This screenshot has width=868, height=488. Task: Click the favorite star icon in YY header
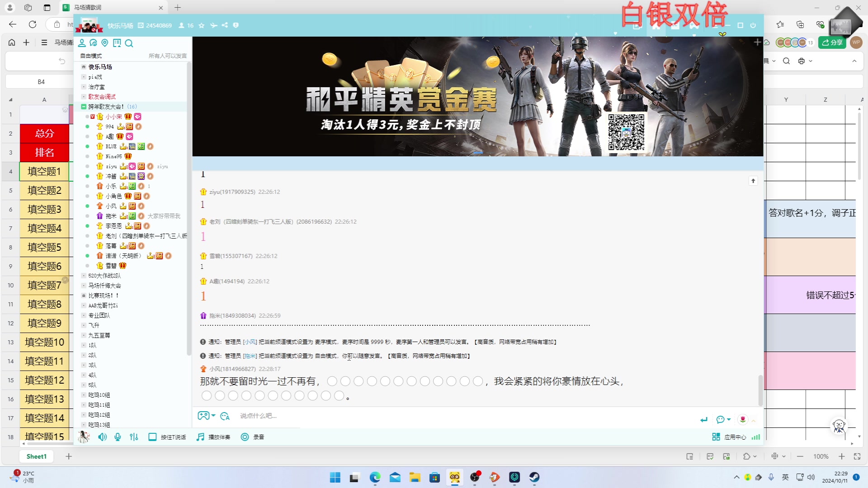coord(202,25)
